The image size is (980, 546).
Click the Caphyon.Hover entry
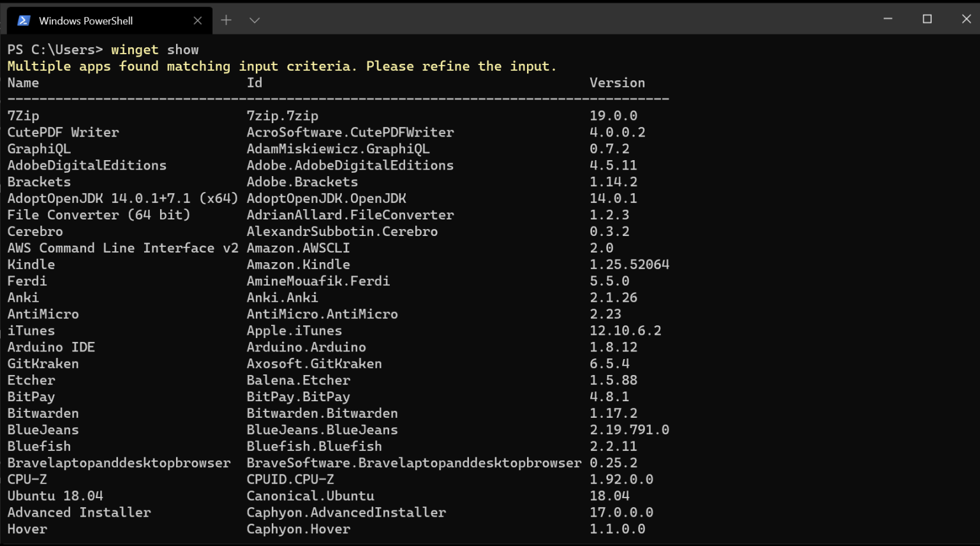pos(298,529)
